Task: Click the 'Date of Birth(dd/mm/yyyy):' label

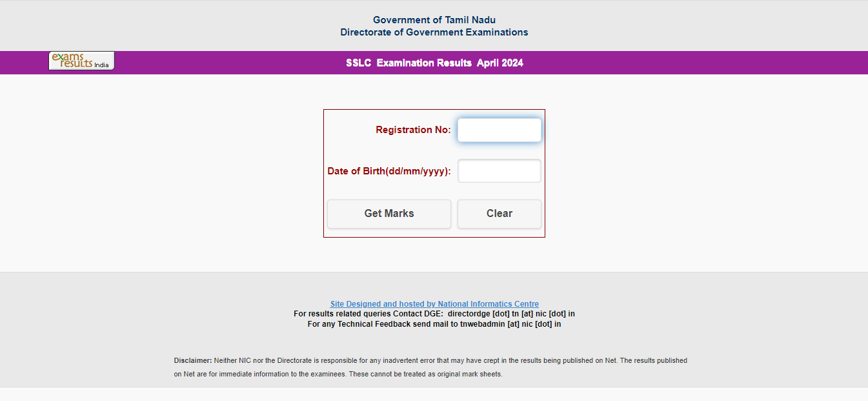Action: [x=389, y=171]
